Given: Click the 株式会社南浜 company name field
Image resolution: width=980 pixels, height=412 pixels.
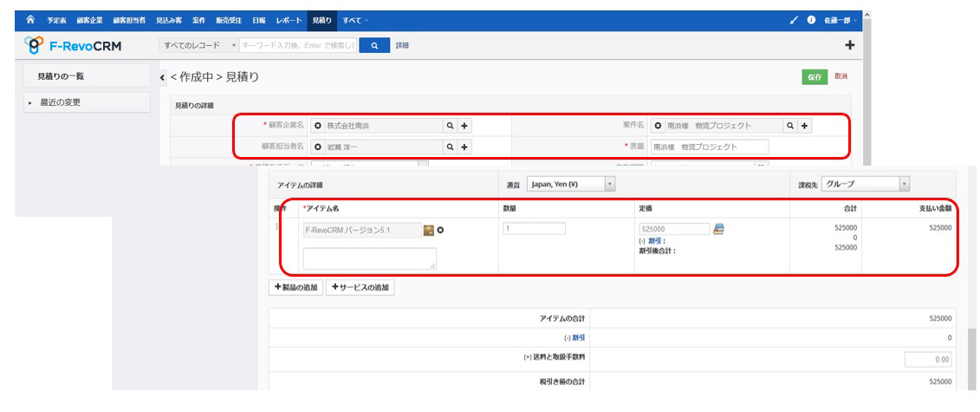Looking at the screenshot, I should (x=382, y=126).
